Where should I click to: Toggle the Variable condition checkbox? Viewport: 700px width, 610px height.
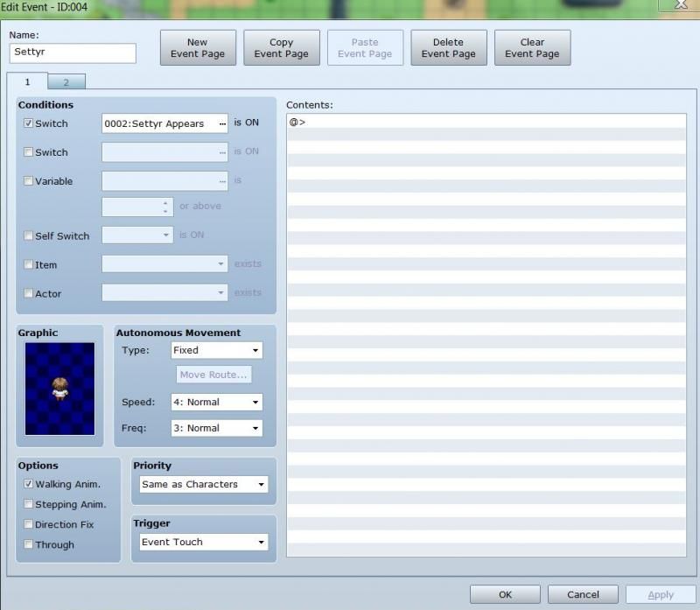click(x=29, y=181)
